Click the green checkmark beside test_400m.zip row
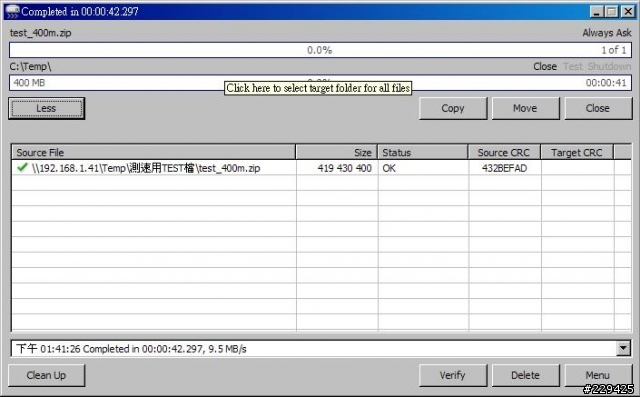The height and width of the screenshot is (397, 640). [x=22, y=167]
